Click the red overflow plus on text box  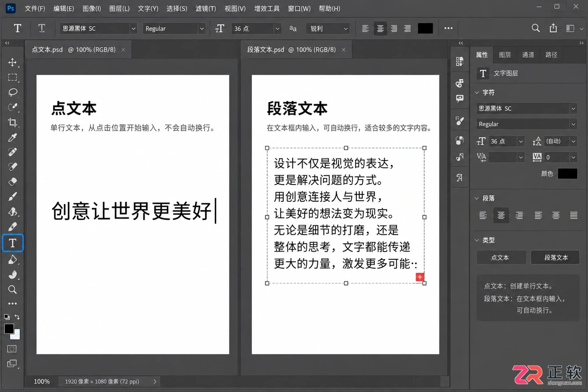420,277
